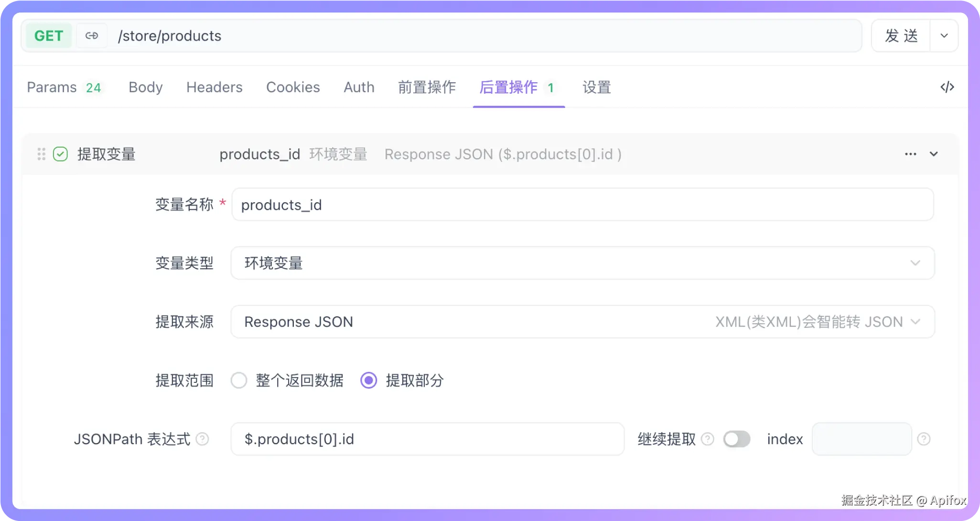Click the JSONPath expression input field
Viewport: 980px width, 521px height.
click(x=427, y=439)
